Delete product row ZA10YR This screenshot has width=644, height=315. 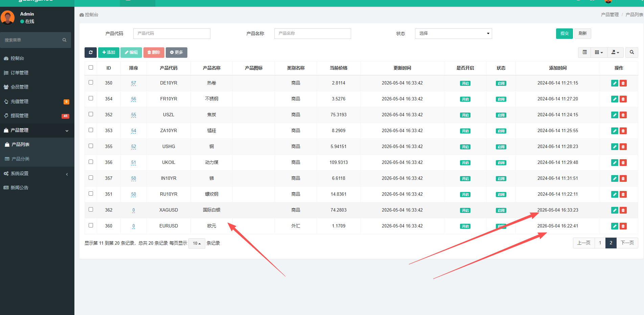623,131
